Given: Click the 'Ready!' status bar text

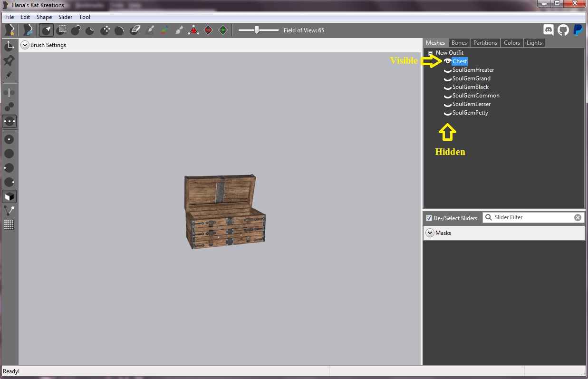Looking at the screenshot, I should [x=11, y=371].
